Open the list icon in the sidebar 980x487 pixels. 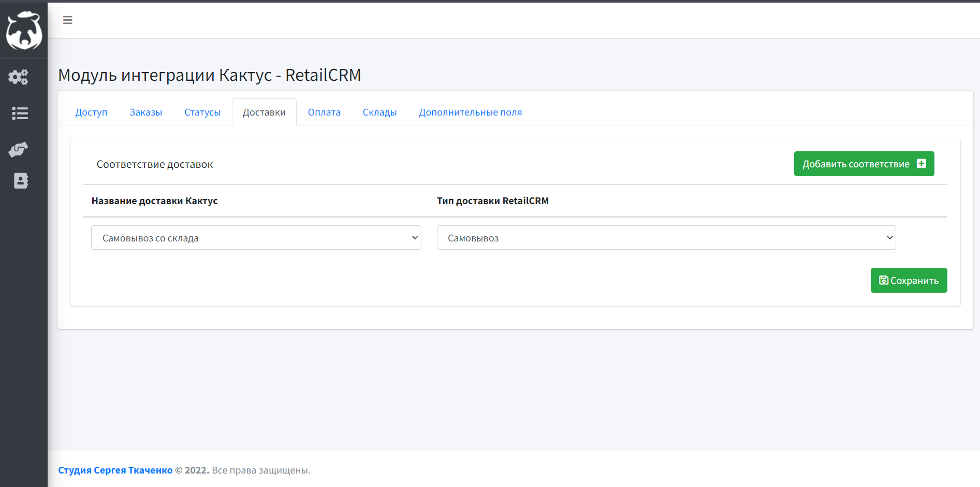coord(20,113)
